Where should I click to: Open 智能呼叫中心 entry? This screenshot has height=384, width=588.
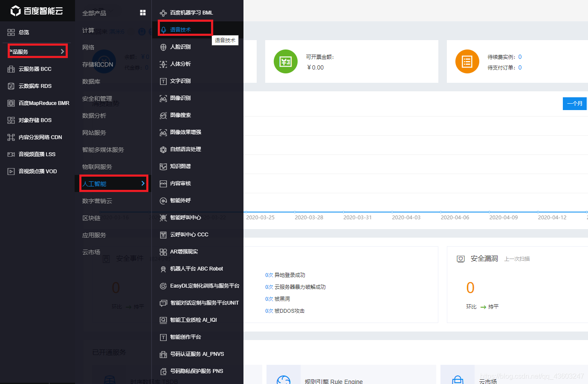tap(185, 218)
